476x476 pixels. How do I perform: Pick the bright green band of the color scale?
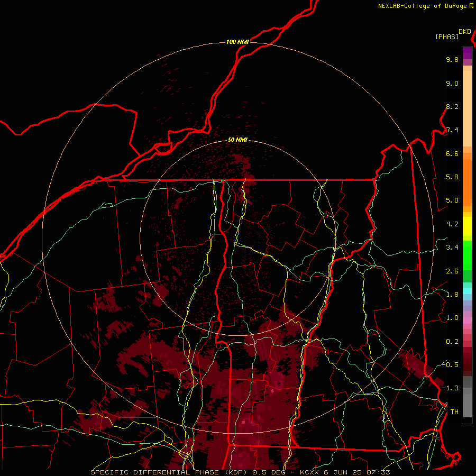tap(467, 255)
